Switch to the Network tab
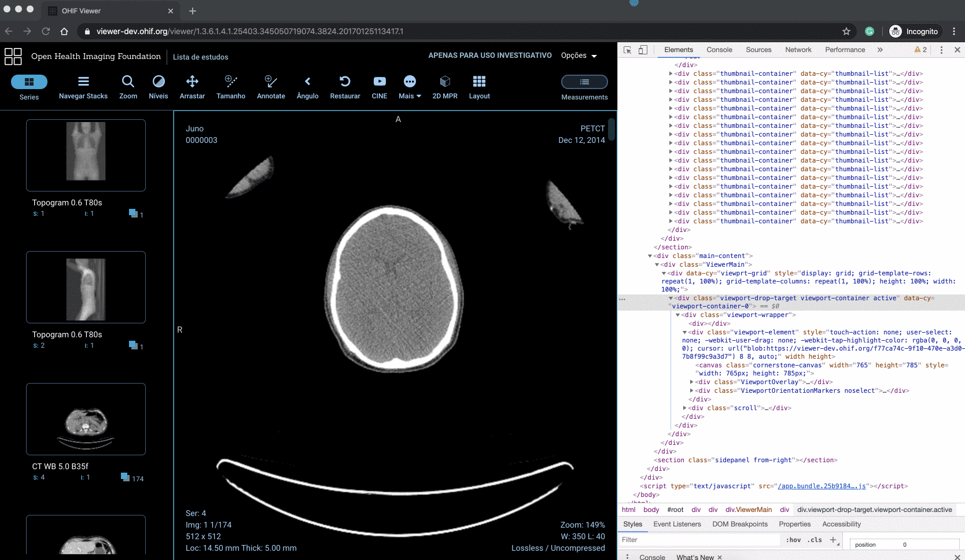The image size is (965, 560). click(x=798, y=50)
